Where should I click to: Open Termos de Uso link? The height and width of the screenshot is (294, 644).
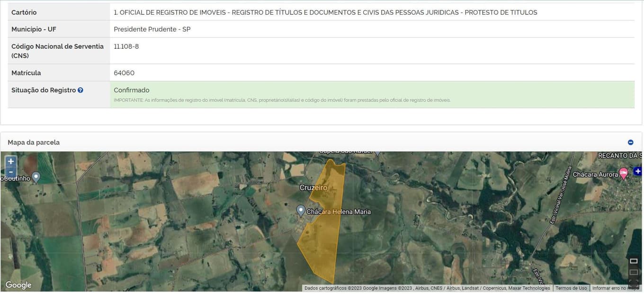pos(571,288)
